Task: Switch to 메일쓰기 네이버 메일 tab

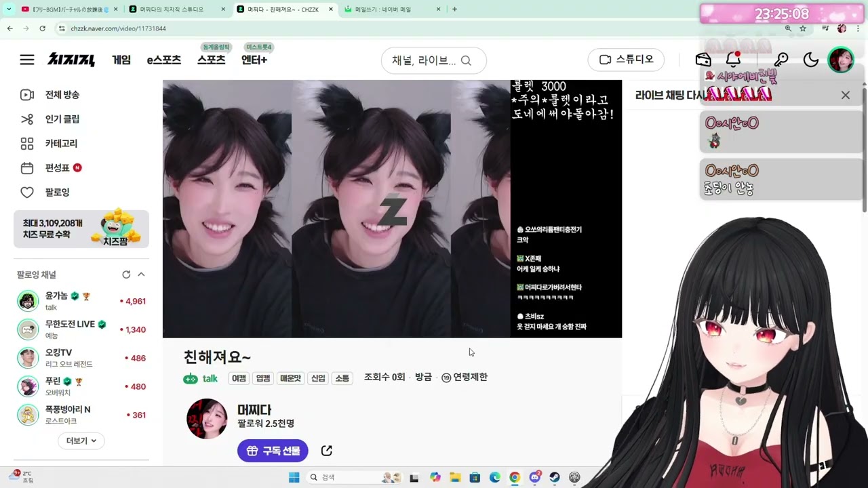Action: pyautogui.click(x=392, y=9)
